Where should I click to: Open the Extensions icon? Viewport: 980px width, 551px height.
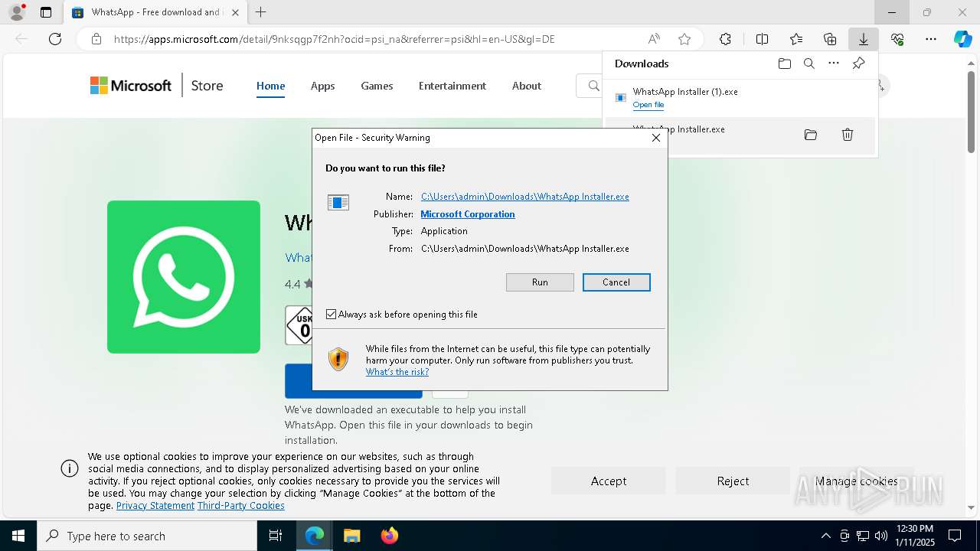[x=725, y=39]
